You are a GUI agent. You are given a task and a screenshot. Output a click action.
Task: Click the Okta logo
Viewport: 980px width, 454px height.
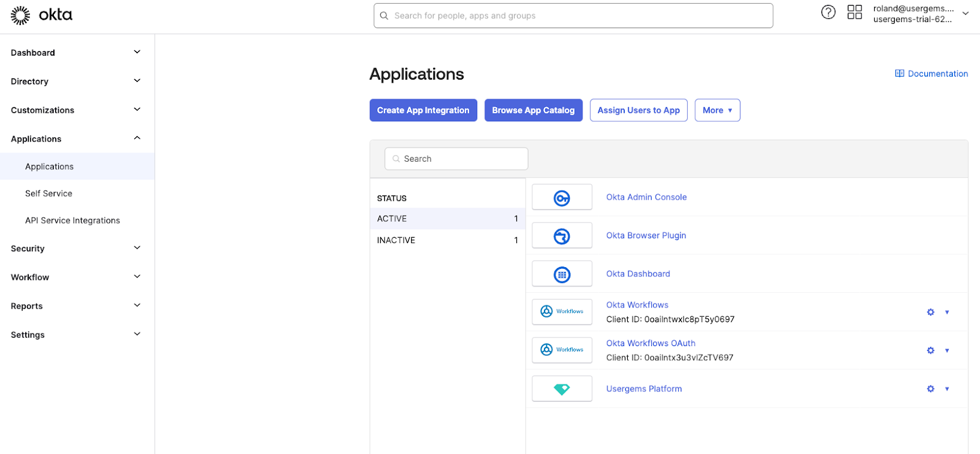(x=42, y=15)
